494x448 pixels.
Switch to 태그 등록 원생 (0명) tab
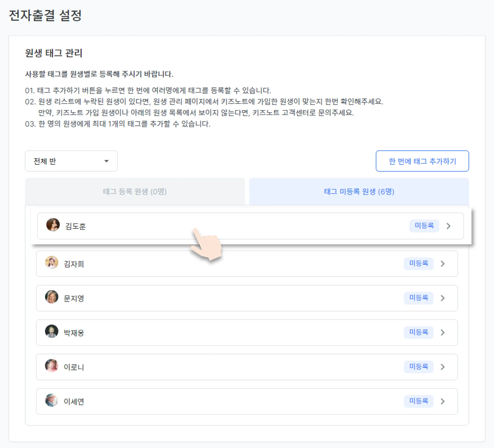point(135,191)
